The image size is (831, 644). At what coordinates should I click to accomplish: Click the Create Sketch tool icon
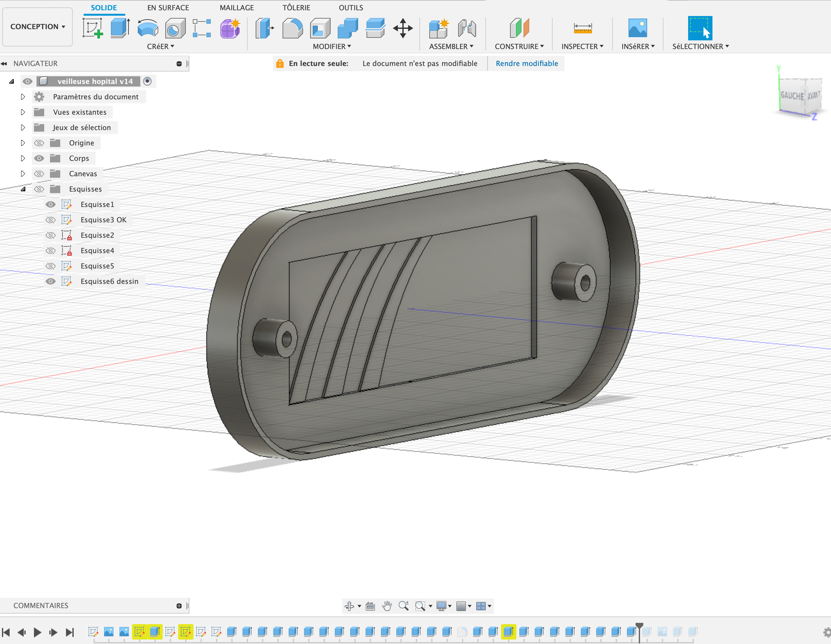[x=93, y=28]
